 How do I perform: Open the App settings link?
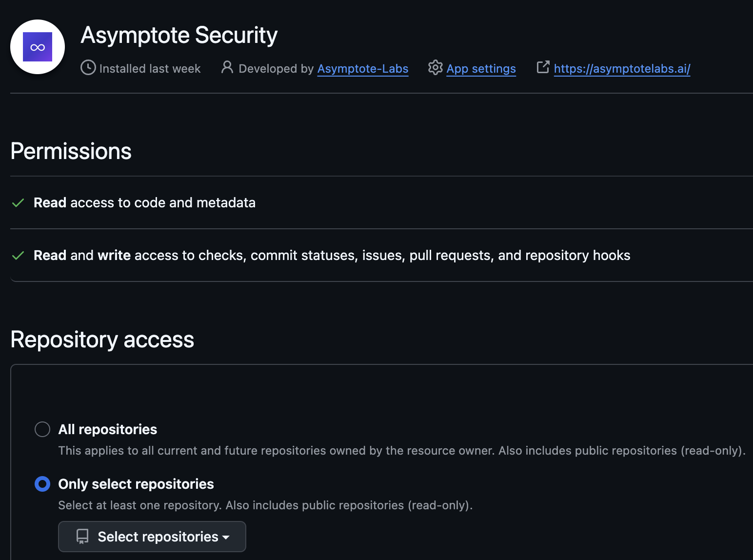[x=481, y=69]
